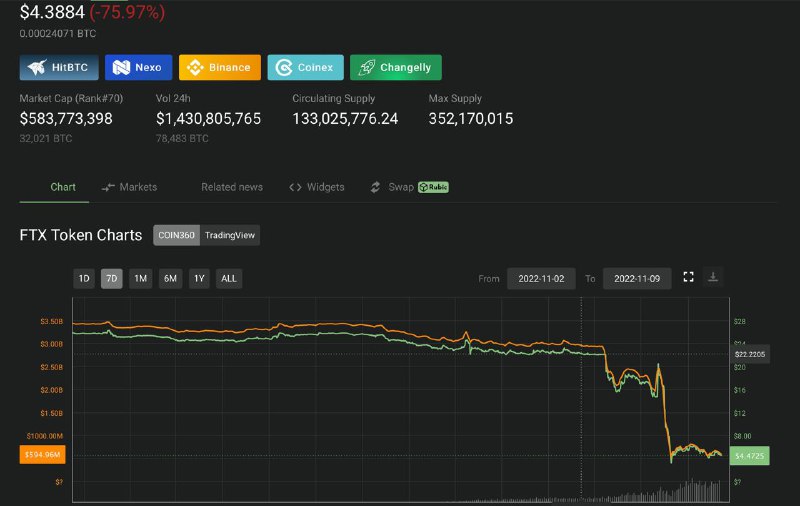Set chart range to 7D

[112, 279]
